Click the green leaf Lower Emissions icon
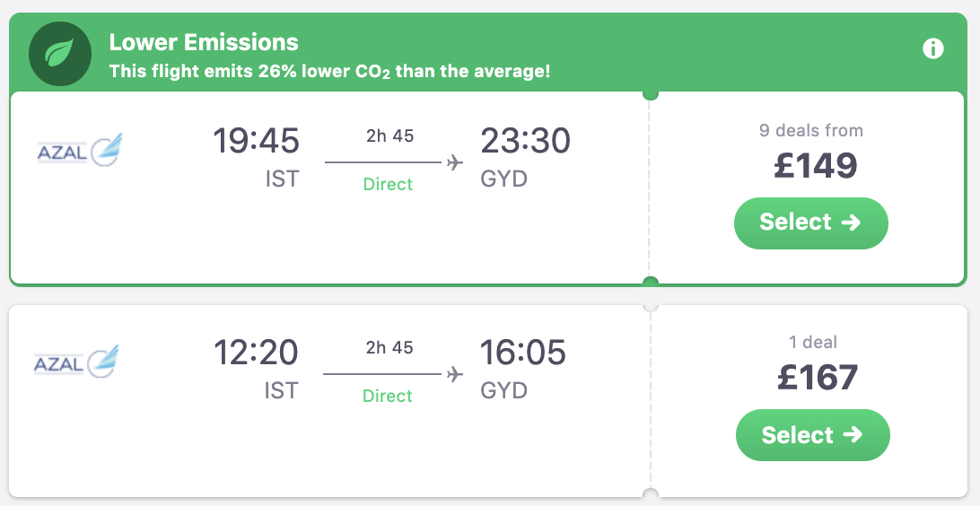The width and height of the screenshot is (980, 506). coord(60,53)
